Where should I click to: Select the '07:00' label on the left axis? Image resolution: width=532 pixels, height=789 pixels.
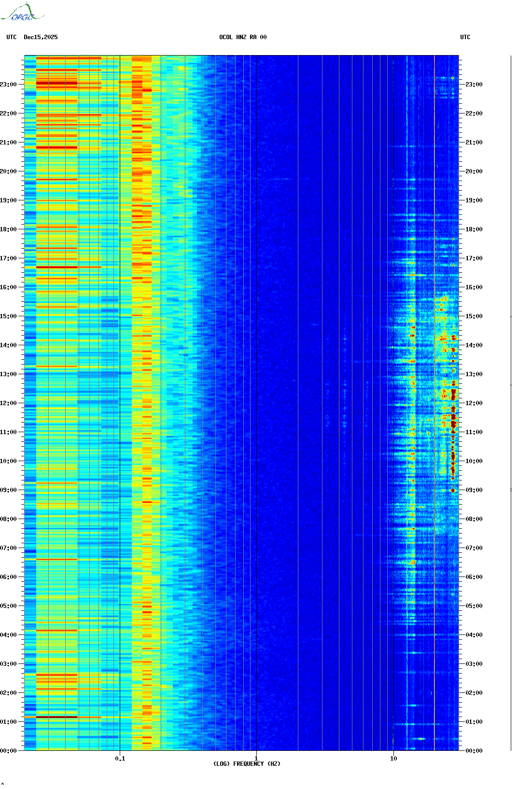[8, 548]
